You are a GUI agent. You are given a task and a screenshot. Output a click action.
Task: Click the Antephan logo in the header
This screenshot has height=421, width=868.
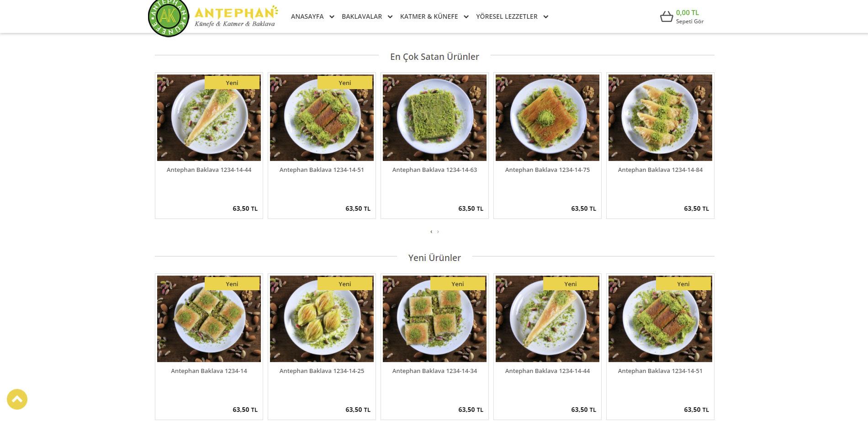point(213,17)
